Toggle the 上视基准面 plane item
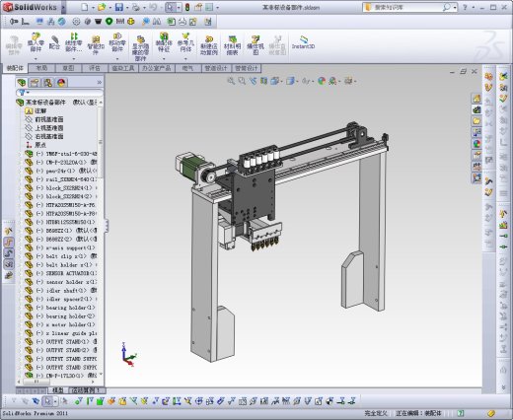Viewport: 513px width, 420px height. (44, 128)
